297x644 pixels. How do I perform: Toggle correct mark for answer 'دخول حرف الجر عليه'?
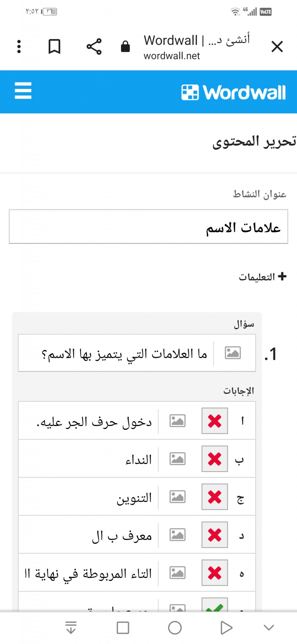pos(215,421)
